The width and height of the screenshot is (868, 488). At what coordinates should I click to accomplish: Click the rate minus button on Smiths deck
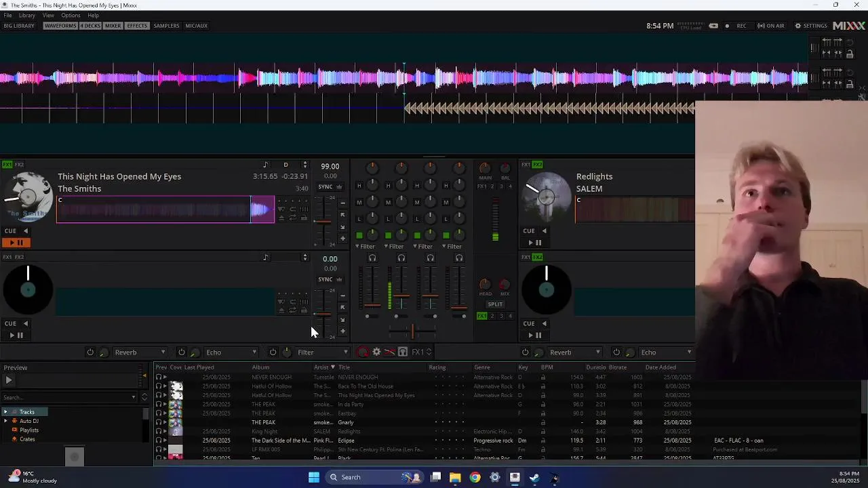(x=342, y=203)
